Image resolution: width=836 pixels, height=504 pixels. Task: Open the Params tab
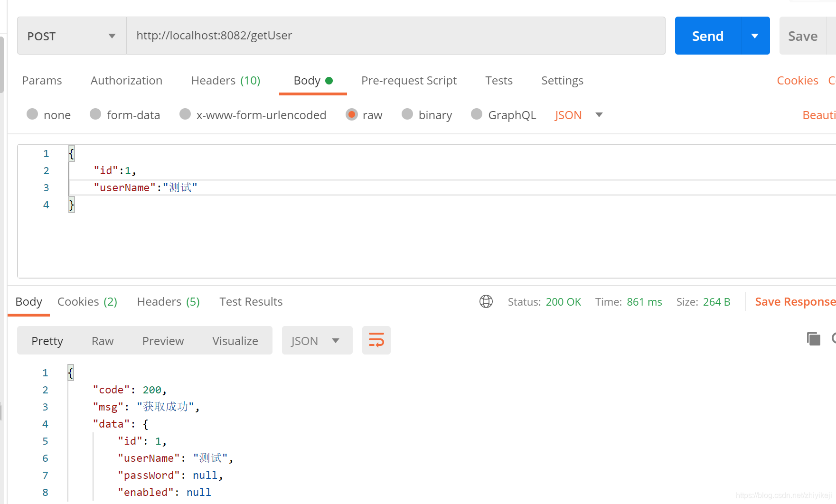(x=42, y=81)
